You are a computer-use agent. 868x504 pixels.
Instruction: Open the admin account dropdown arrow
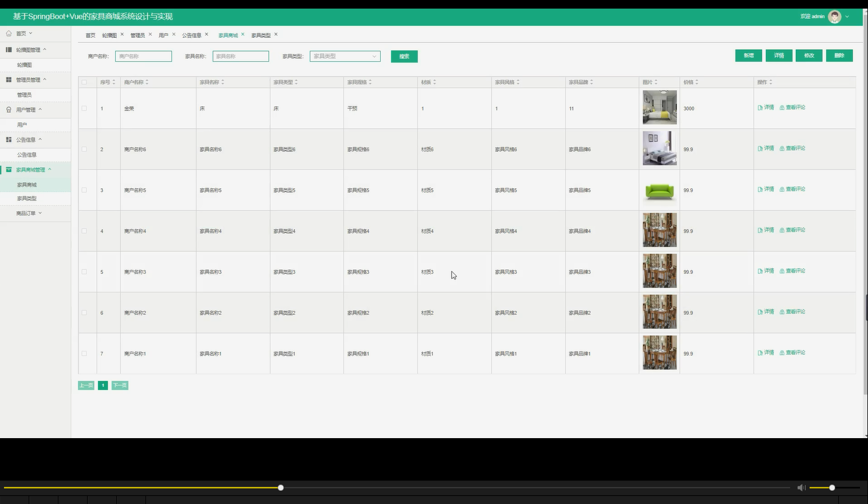pyautogui.click(x=847, y=17)
